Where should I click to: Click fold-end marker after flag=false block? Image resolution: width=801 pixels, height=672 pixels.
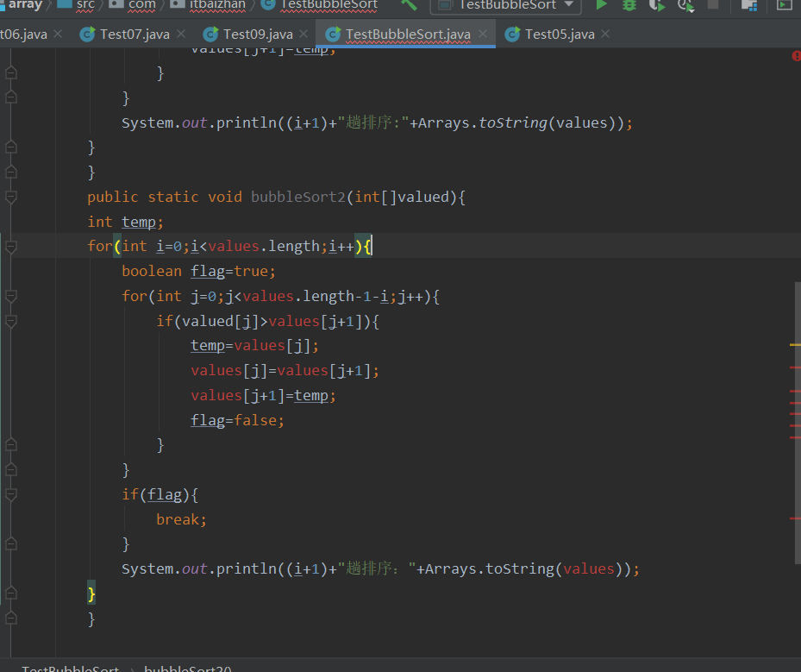[10, 445]
